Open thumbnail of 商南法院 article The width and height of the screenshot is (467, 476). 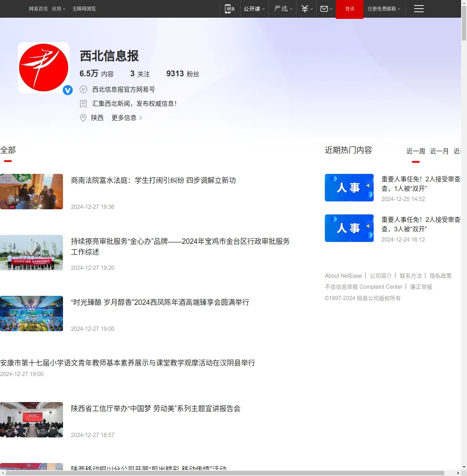32,192
